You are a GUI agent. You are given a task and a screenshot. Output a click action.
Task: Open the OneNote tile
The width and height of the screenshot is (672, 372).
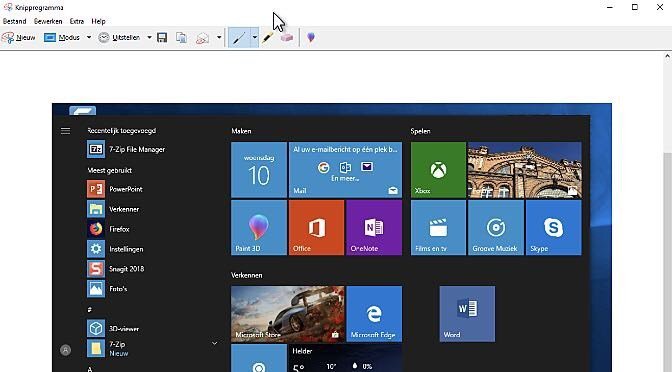(x=374, y=228)
